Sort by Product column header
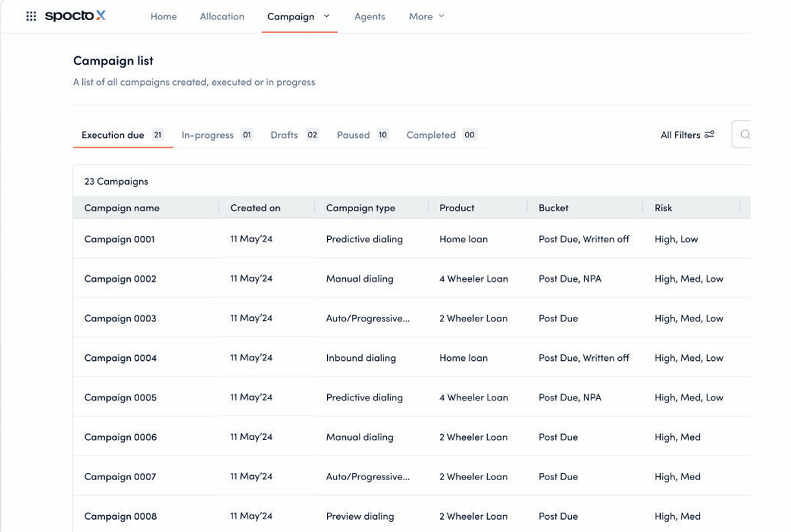Image resolution: width=791 pixels, height=532 pixels. 457,208
